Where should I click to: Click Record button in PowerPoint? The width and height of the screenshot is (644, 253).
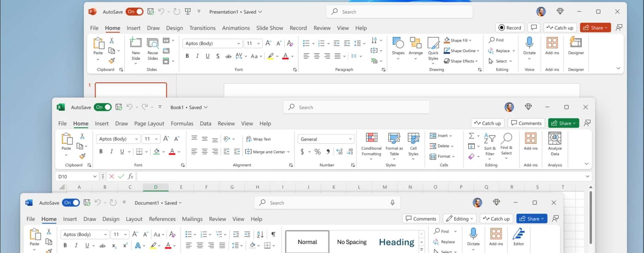[x=510, y=27]
